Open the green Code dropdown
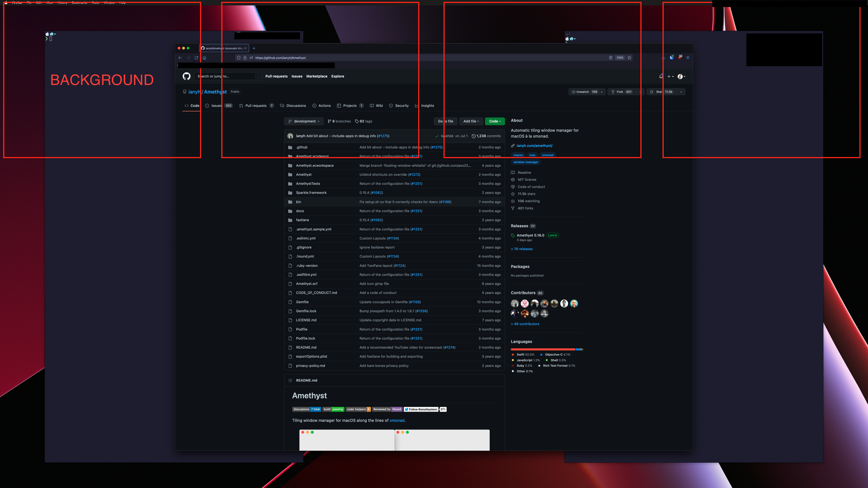Viewport: 868px width, 488px height. 494,121
